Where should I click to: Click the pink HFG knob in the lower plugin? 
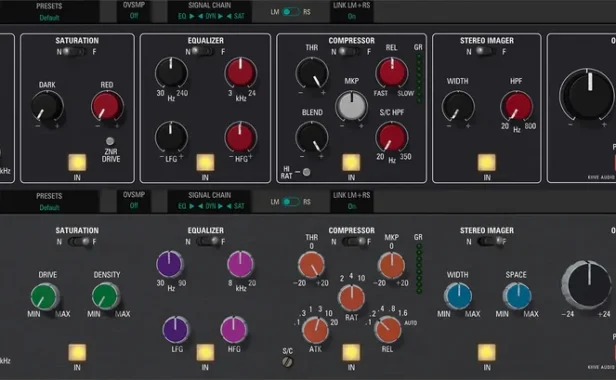pyautogui.click(x=233, y=329)
